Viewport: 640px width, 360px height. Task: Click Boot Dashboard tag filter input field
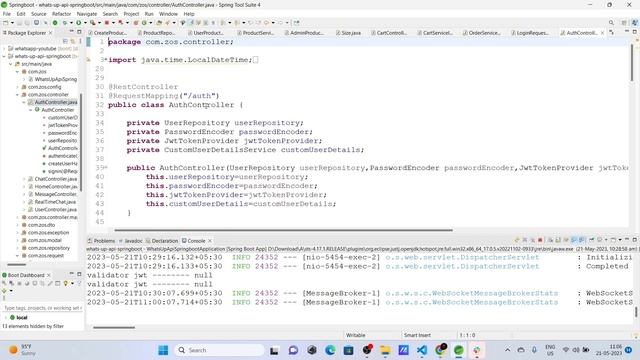(x=42, y=308)
